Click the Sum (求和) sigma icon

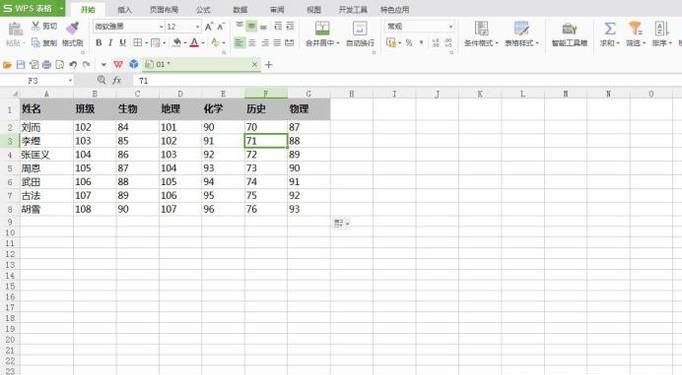(x=610, y=29)
